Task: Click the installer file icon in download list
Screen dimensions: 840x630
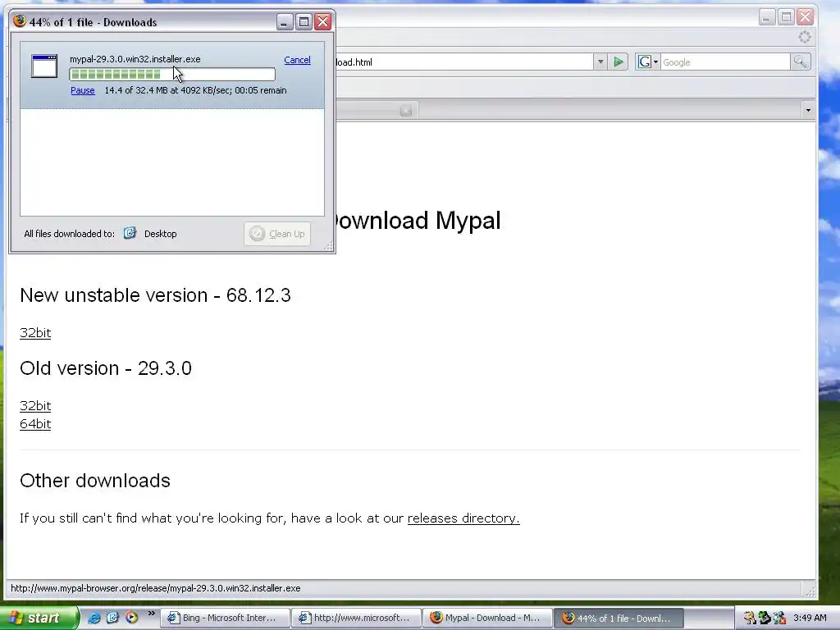Action: coord(44,66)
